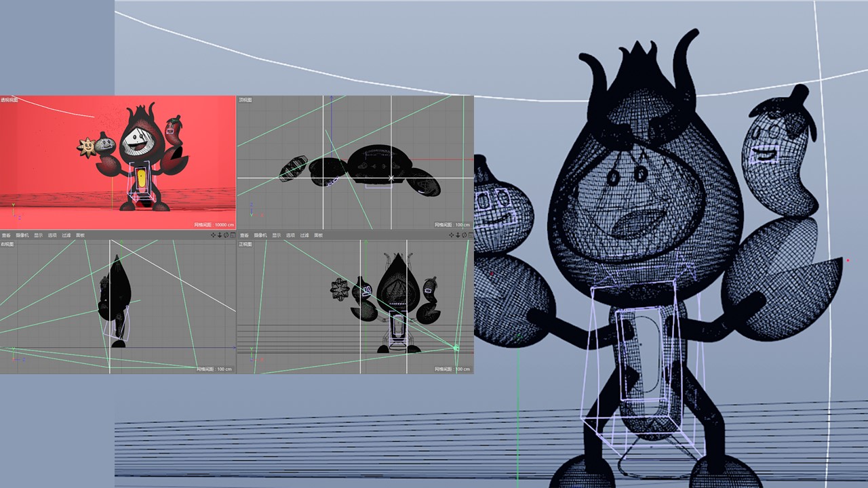Click the zoom arrow icon in right view header
Image resolution: width=868 pixels, height=488 pixels.
(220, 235)
